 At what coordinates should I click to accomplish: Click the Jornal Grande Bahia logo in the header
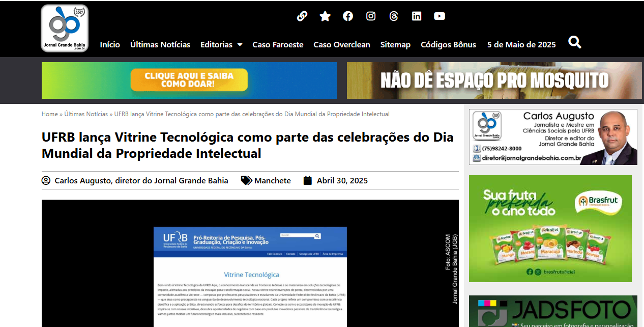(x=65, y=28)
